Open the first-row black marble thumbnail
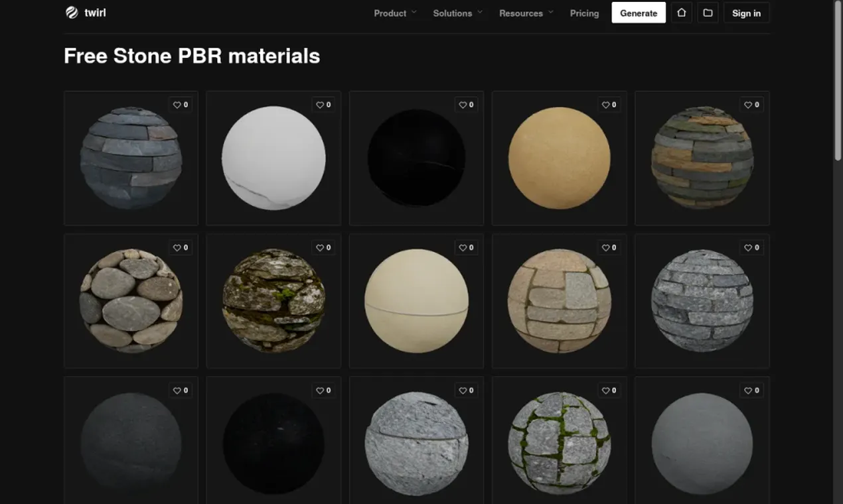This screenshot has height=504, width=843. pos(416,158)
